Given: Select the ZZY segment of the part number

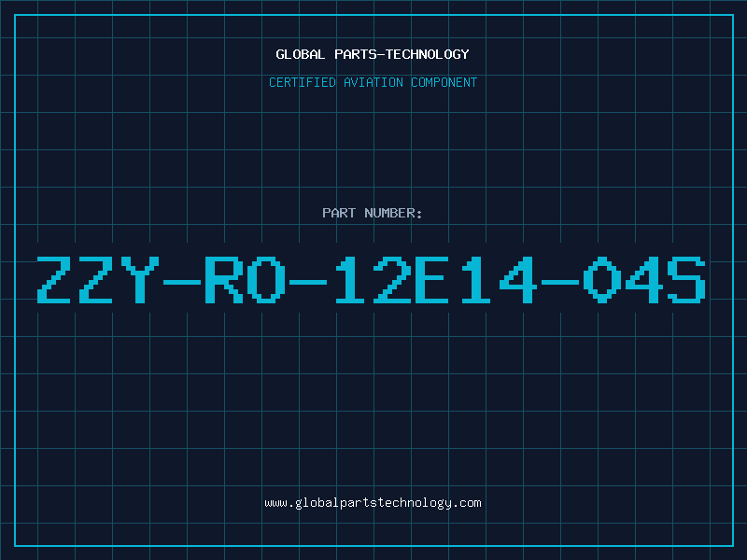Looking at the screenshot, I should pos(98,280).
